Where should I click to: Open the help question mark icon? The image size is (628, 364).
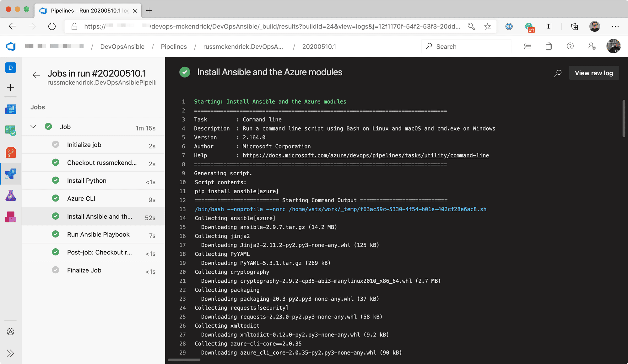(570, 46)
